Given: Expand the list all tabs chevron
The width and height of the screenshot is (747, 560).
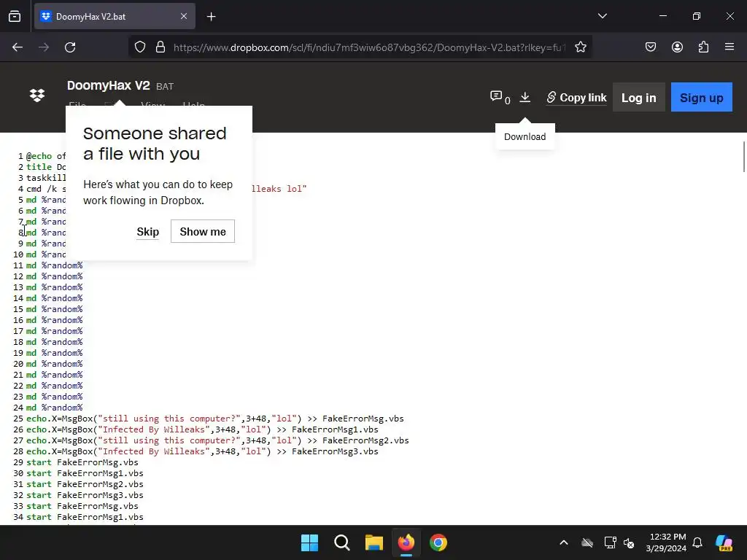Looking at the screenshot, I should point(602,16).
